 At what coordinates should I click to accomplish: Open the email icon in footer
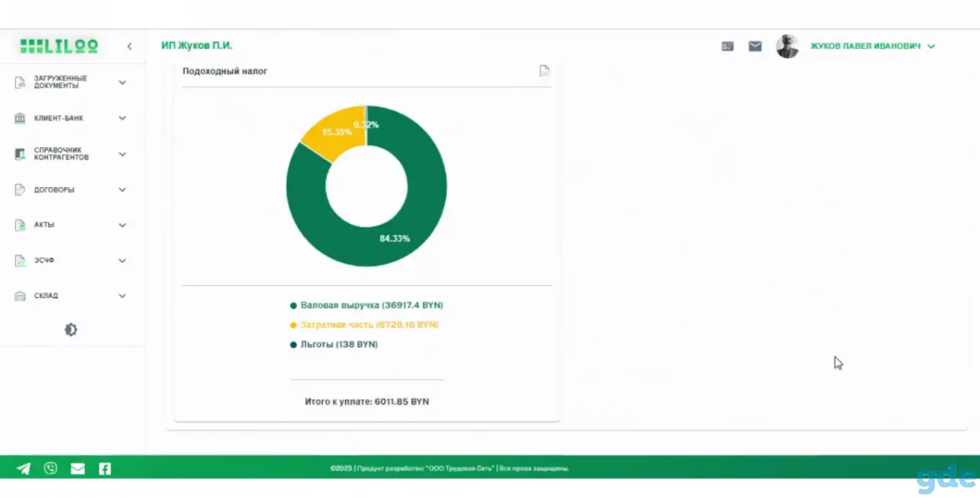point(77,469)
